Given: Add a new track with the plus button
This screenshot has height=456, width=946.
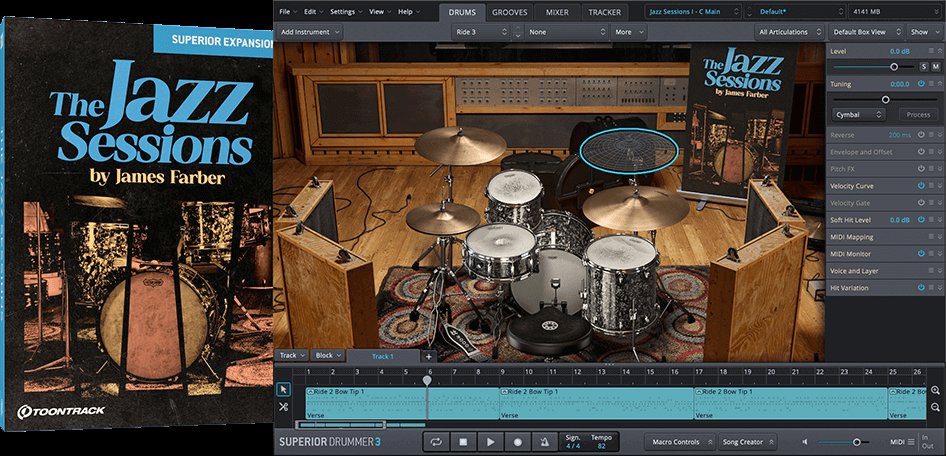Looking at the screenshot, I should click(429, 356).
